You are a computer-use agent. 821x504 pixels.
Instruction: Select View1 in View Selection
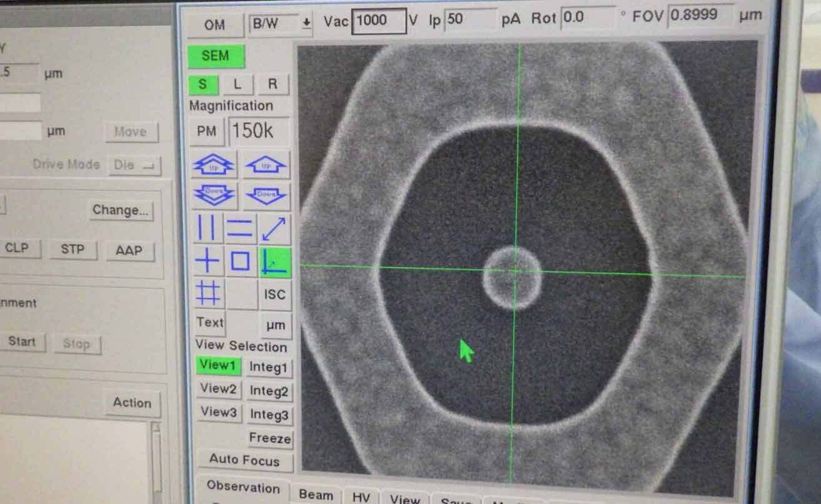(217, 365)
